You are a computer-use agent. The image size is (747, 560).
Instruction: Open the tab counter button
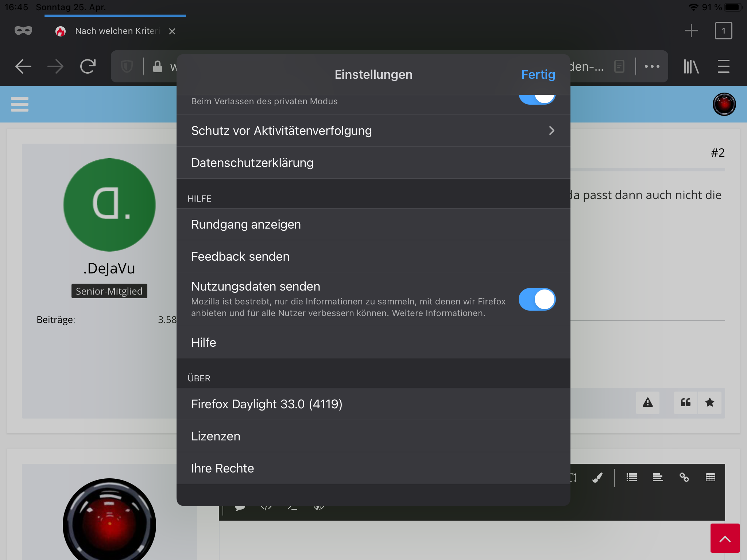click(723, 31)
